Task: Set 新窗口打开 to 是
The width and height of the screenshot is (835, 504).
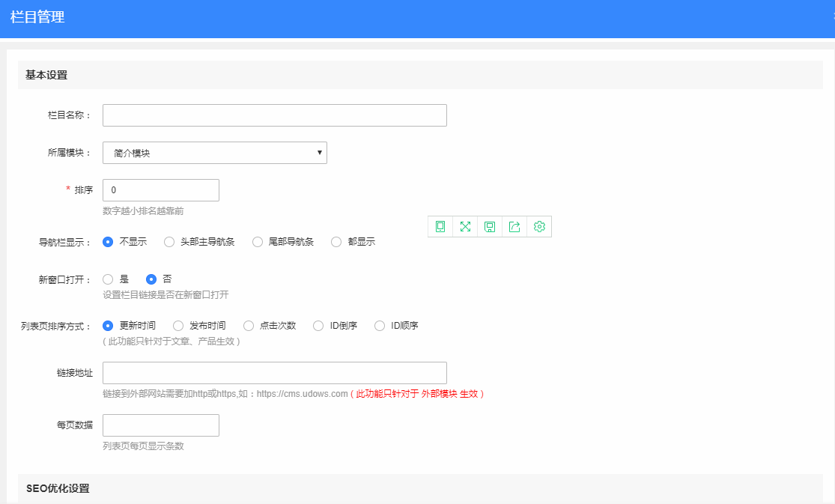Action: (x=108, y=279)
